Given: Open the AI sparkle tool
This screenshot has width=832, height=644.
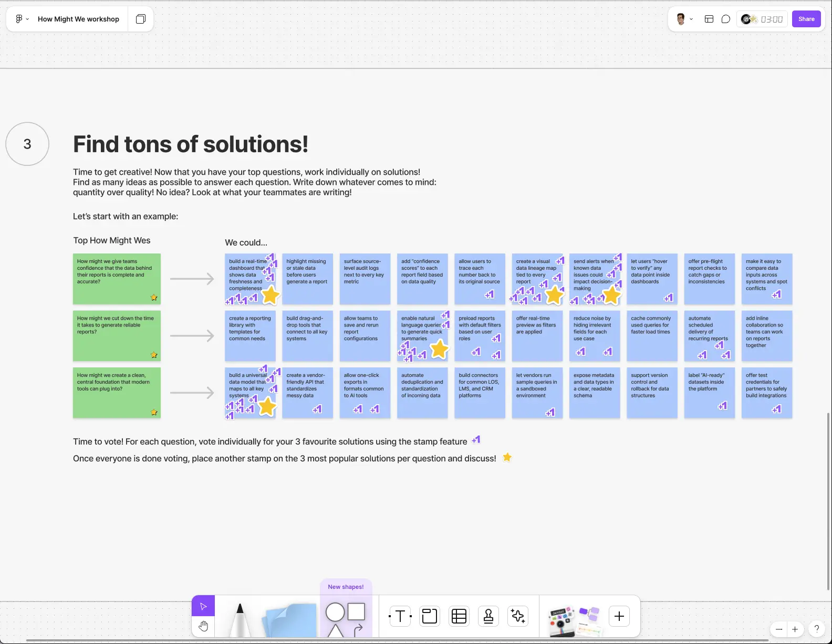Looking at the screenshot, I should click(x=518, y=616).
